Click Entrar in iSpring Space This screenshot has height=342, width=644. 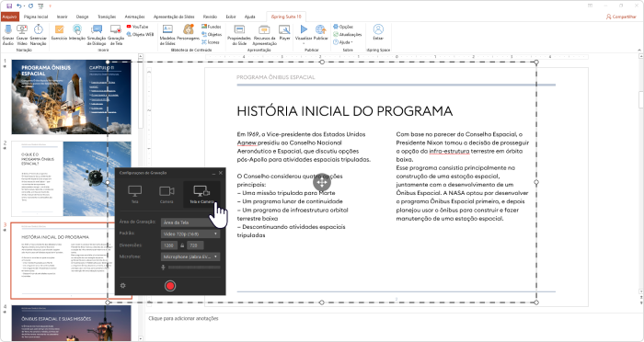[378, 32]
